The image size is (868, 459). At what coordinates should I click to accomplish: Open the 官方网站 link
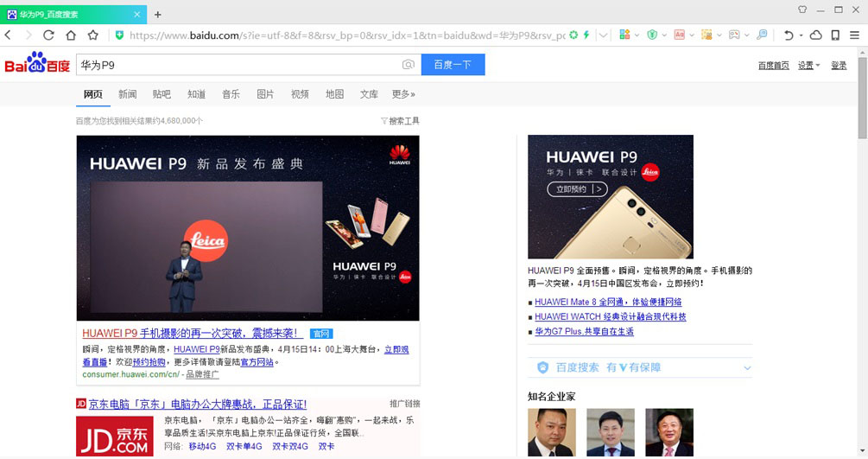click(257, 362)
